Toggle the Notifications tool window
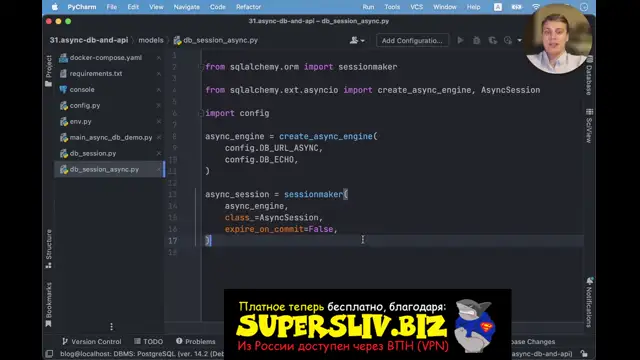Image resolution: width=640 pixels, height=360 pixels. click(x=589, y=302)
